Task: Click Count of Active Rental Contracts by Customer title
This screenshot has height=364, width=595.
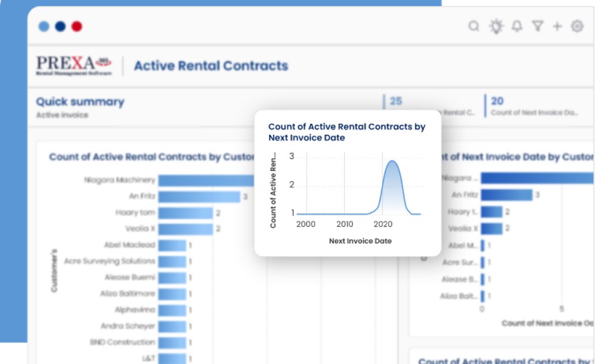Action: click(152, 157)
